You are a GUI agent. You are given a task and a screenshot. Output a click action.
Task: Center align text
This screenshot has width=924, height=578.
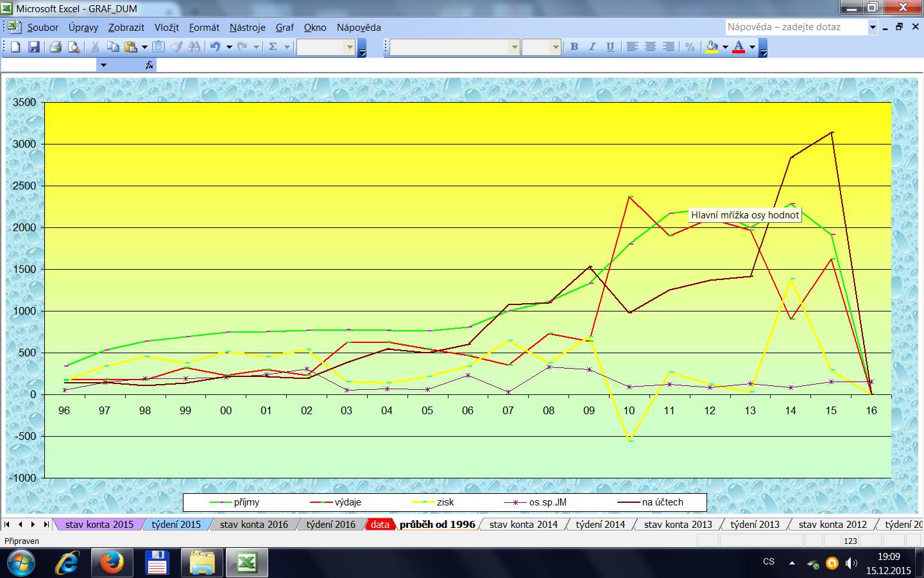pos(650,47)
